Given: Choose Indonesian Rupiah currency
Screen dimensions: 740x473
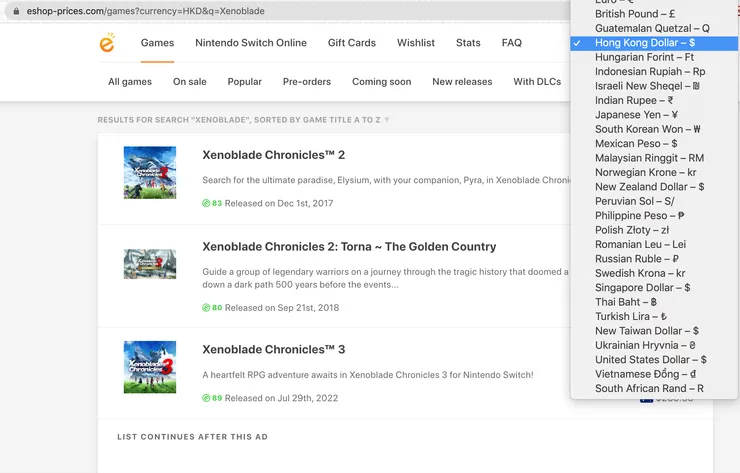Looking at the screenshot, I should pyautogui.click(x=654, y=72).
